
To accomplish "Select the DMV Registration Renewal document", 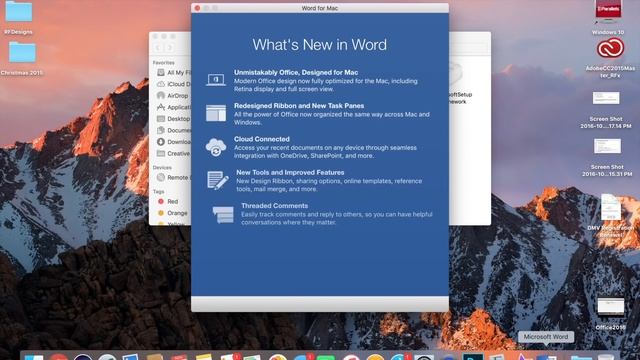I will click(x=611, y=216).
